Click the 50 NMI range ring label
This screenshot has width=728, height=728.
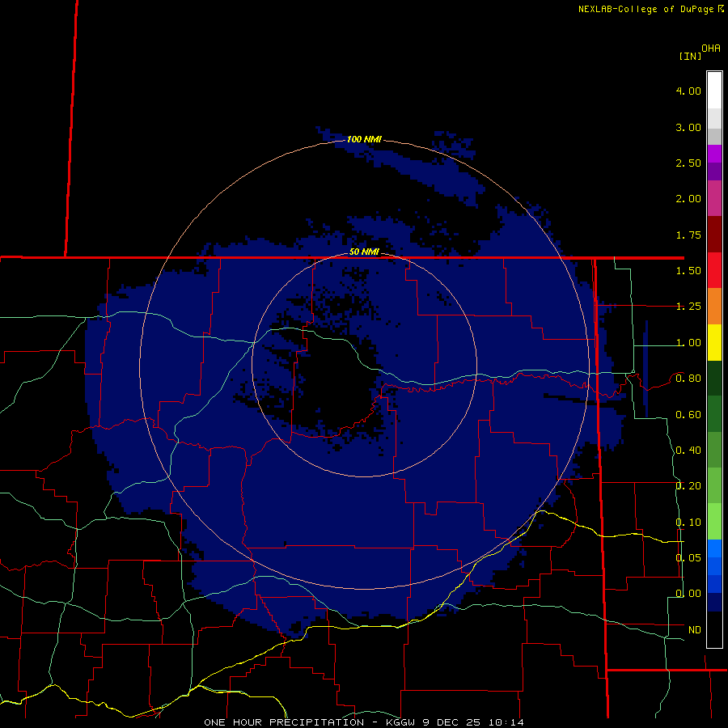click(364, 252)
